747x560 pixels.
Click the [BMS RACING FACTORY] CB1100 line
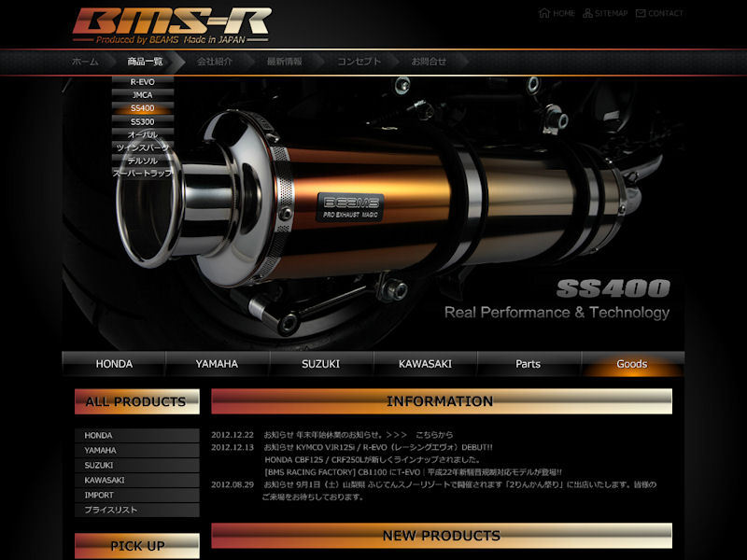tap(413, 472)
